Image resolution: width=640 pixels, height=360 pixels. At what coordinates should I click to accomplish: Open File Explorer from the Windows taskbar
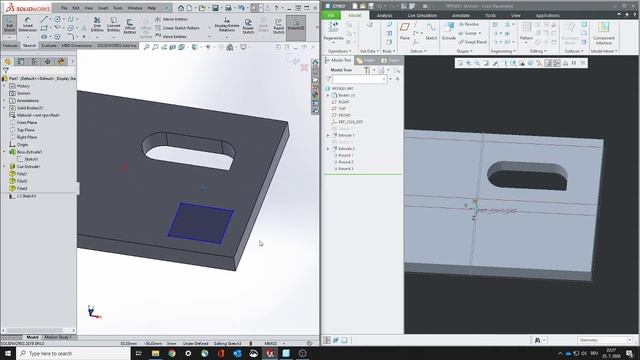tap(156, 353)
